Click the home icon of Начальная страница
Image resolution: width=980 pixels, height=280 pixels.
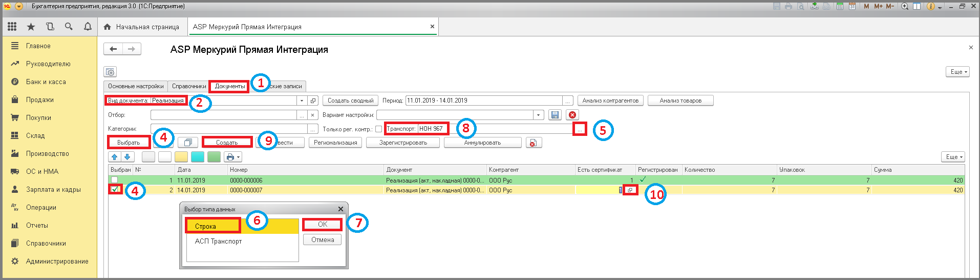[x=107, y=27]
